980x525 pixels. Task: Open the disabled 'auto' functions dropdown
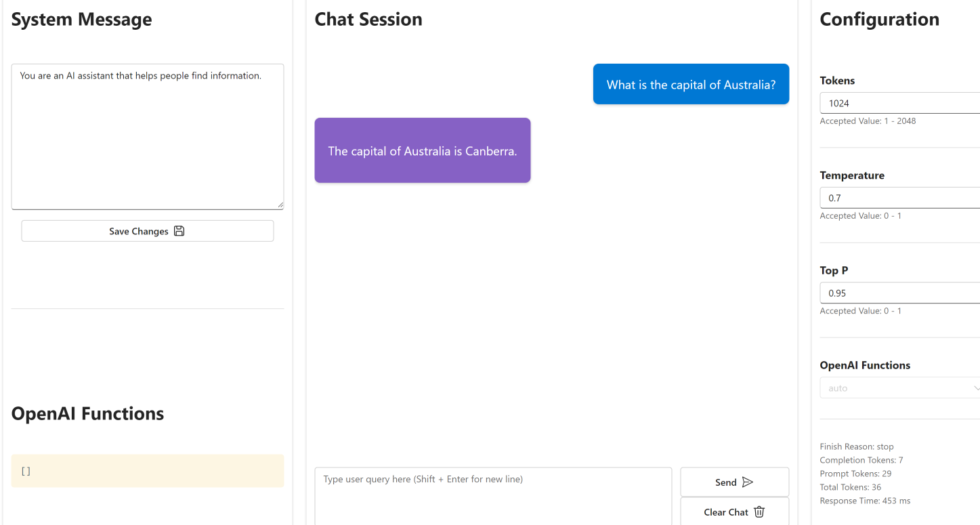click(x=900, y=388)
